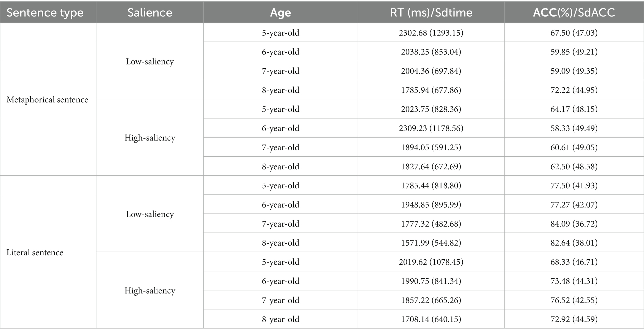Click the accuracy value 72.22 (44.95)
The image size is (644, 334).
(574, 90)
